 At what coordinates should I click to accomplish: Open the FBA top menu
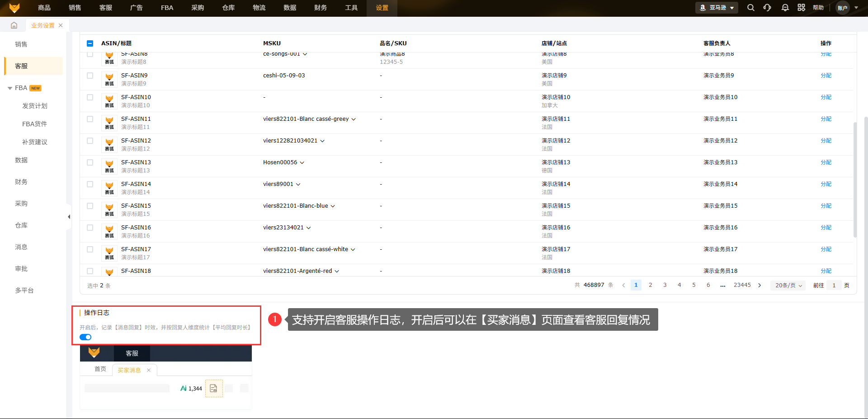(167, 8)
